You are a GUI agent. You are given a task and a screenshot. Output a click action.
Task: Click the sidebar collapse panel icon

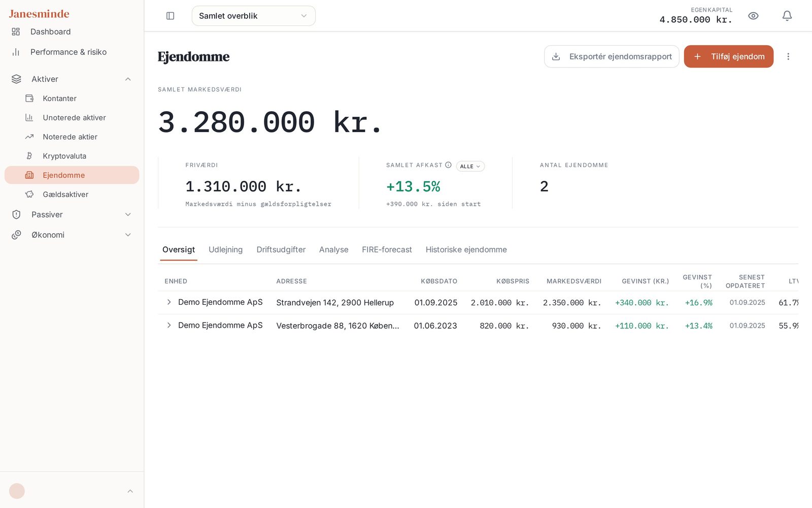click(x=171, y=16)
